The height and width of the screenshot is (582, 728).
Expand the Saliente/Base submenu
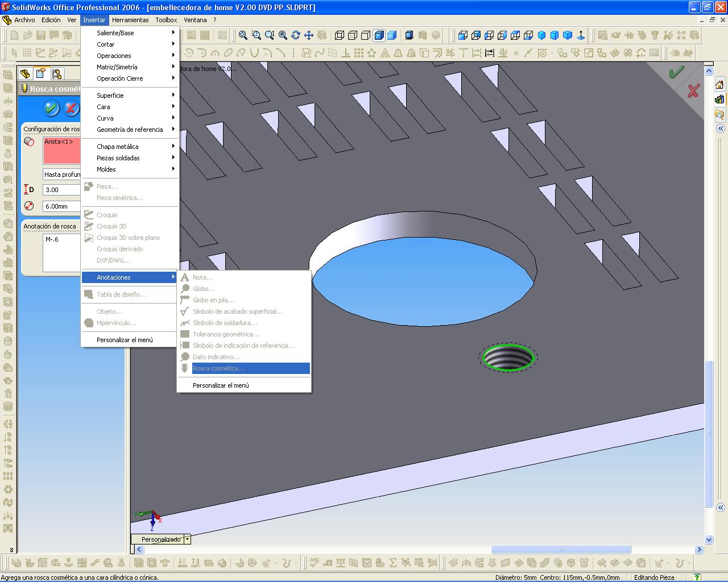[x=130, y=33]
